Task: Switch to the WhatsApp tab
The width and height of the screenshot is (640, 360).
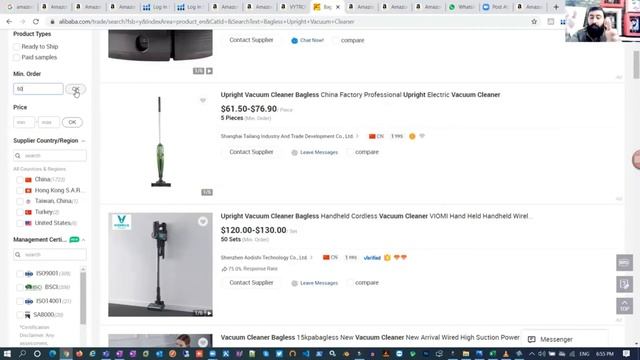Action: 461,7
